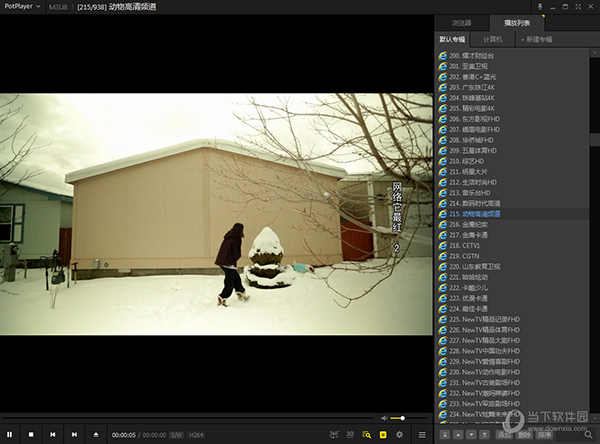600x444 pixels.
Task: Toggle S/W decoder indicator
Action: pos(176,434)
